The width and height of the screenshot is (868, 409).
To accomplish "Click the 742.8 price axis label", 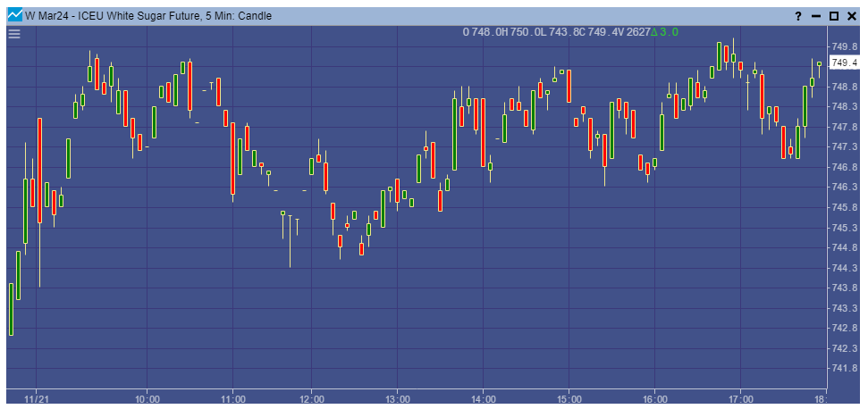I will click(844, 329).
